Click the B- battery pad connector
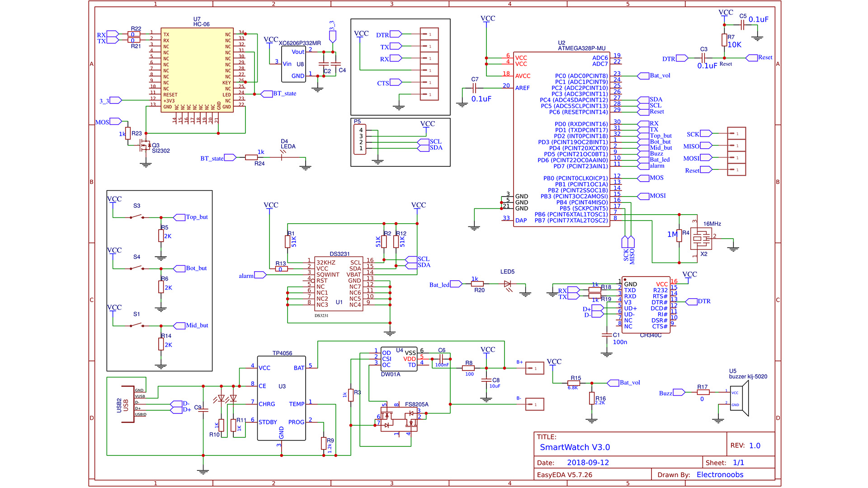The image size is (868, 488). 535,404
